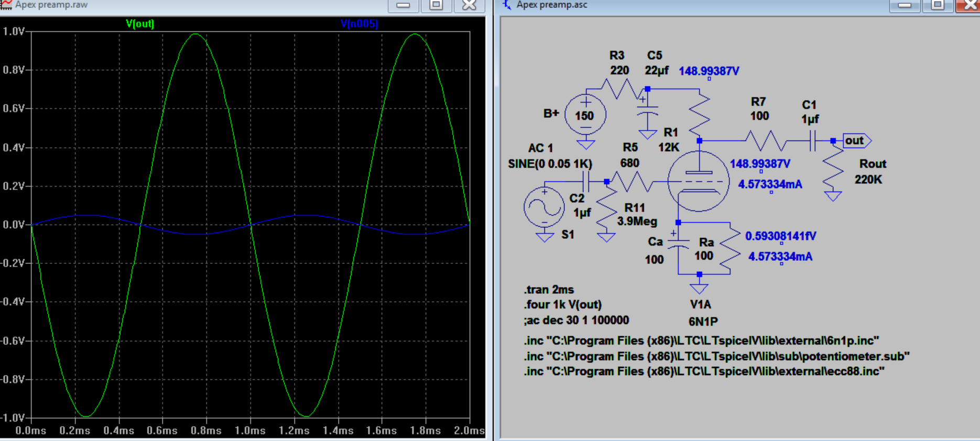Click the ground symbol under C5
The width and height of the screenshot is (980, 441).
[648, 134]
